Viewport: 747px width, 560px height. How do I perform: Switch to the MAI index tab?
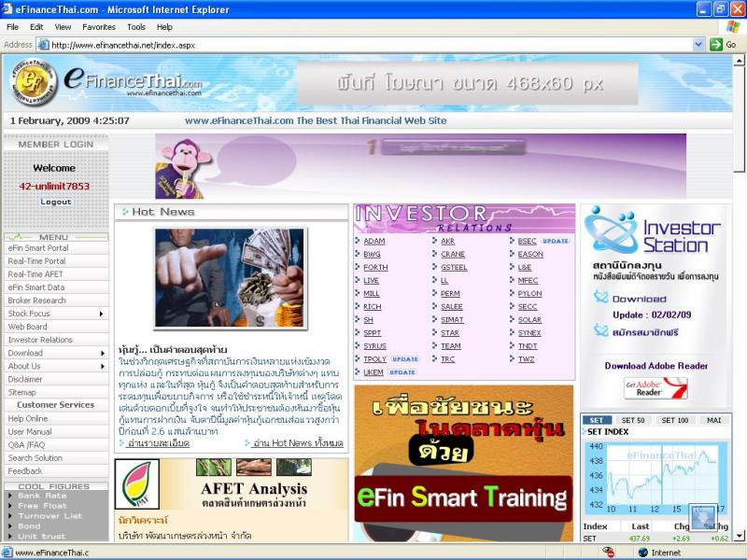713,420
